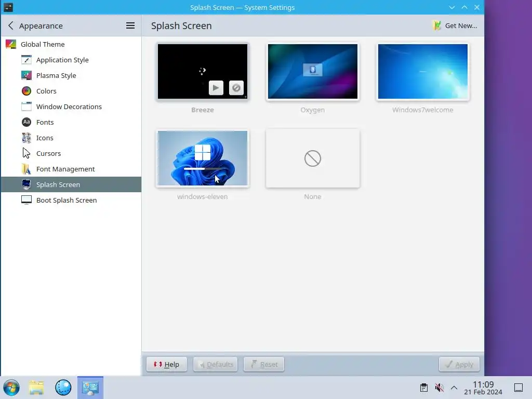Open Plasma Style settings
532x399 pixels.
pyautogui.click(x=71, y=75)
